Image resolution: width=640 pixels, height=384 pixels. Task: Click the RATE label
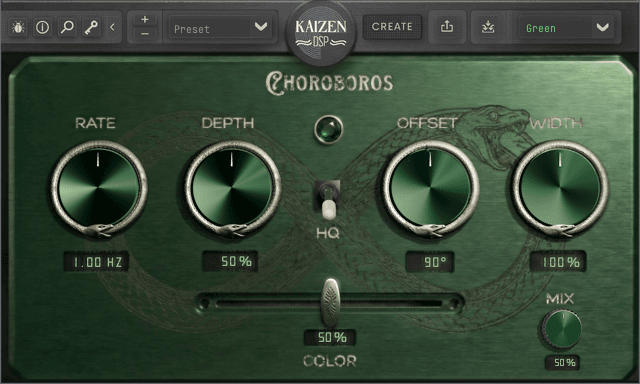pos(95,123)
